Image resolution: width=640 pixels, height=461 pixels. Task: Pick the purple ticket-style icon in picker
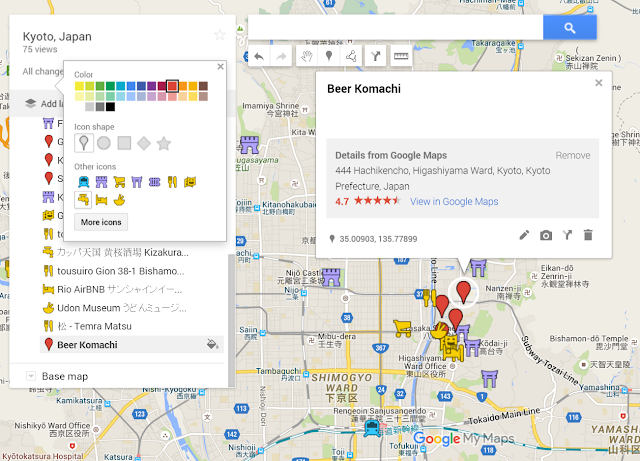coord(154,182)
